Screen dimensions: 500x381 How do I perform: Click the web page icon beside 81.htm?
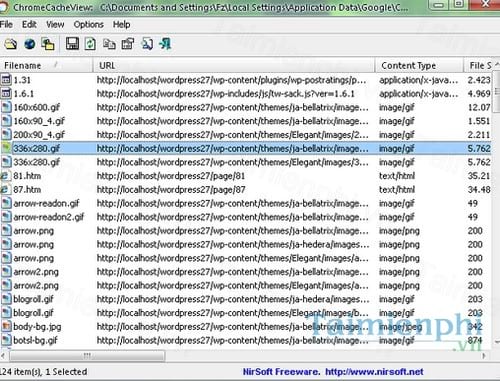click(5, 176)
